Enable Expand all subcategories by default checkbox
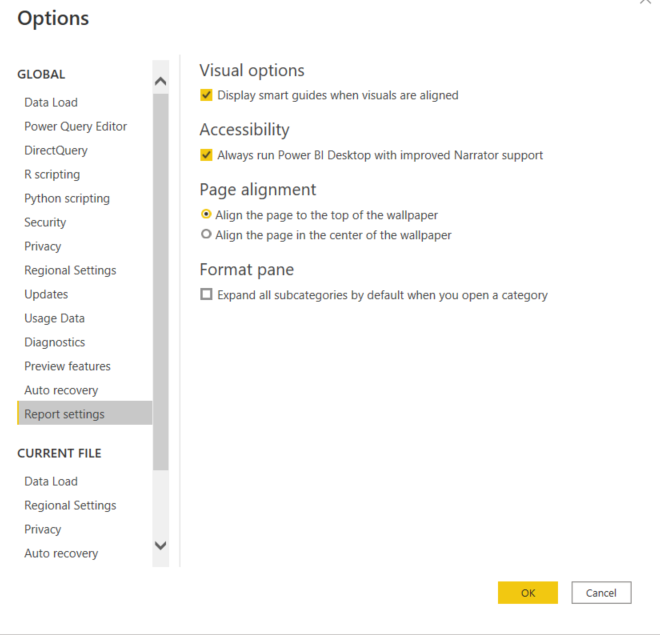 tap(206, 295)
